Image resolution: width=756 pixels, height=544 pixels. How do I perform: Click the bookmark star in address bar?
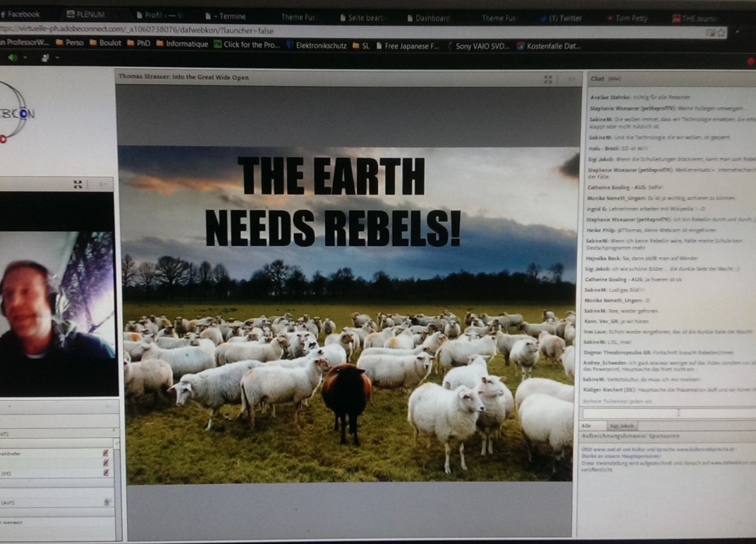tap(721, 32)
